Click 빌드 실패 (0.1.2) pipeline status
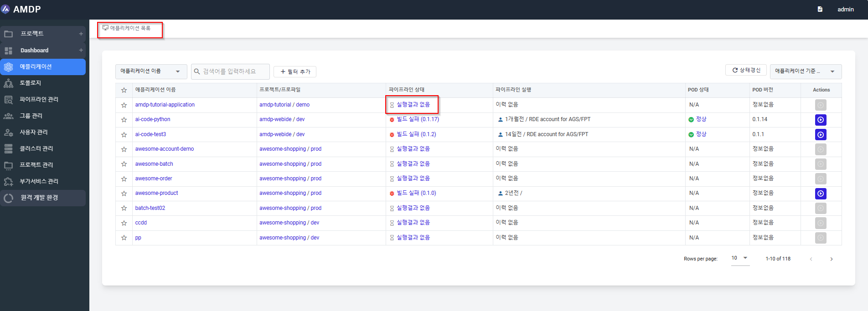 point(416,134)
